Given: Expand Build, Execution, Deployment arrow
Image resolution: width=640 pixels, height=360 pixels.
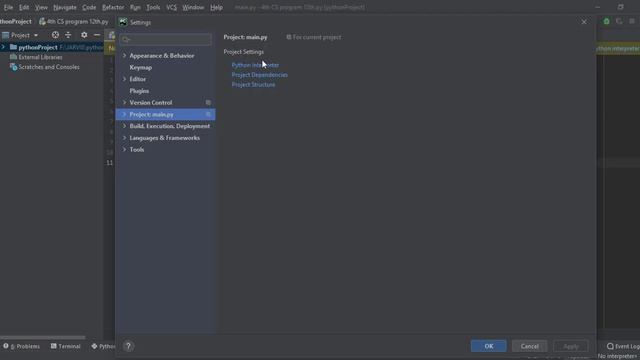Looking at the screenshot, I should (x=124, y=126).
